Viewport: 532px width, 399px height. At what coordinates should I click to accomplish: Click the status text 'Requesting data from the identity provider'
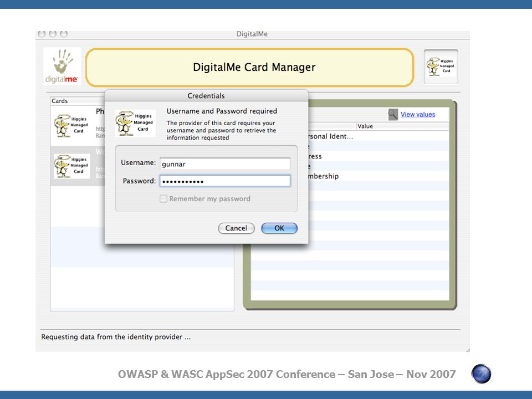coord(116,337)
